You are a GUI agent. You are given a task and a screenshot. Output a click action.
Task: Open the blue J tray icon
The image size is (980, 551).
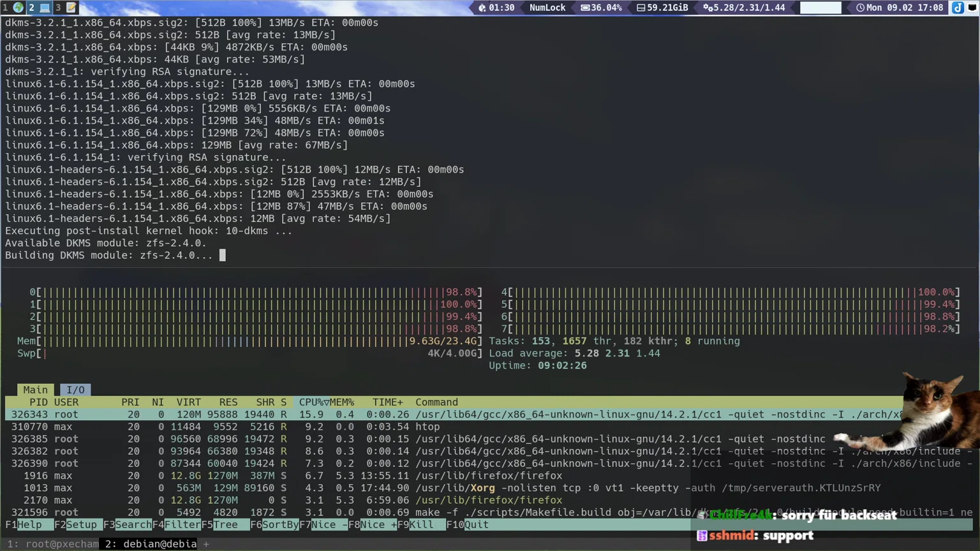point(958,8)
